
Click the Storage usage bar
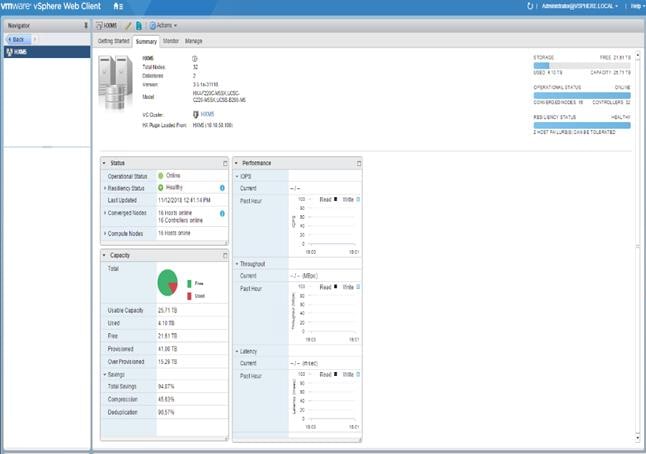pyautogui.click(x=582, y=66)
